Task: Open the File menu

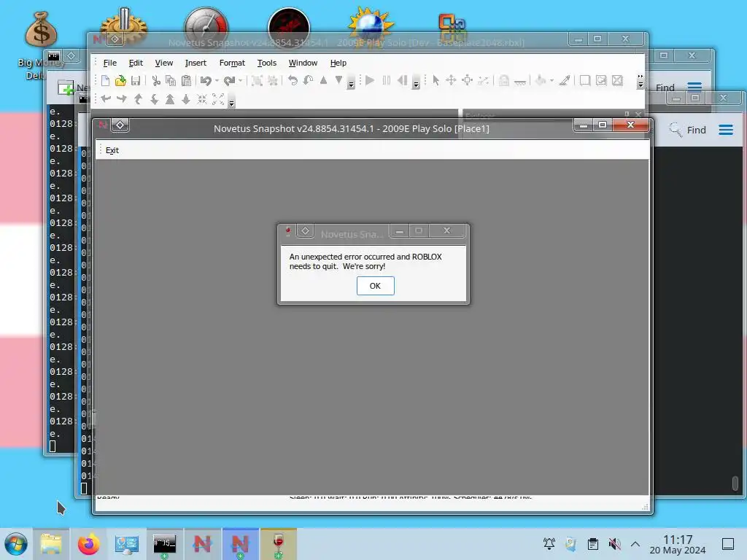Action: 110,63
